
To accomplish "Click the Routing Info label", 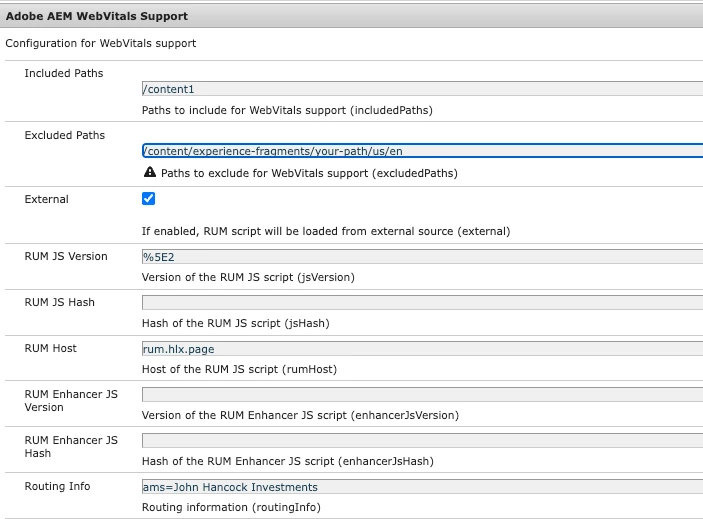I will tap(57, 486).
